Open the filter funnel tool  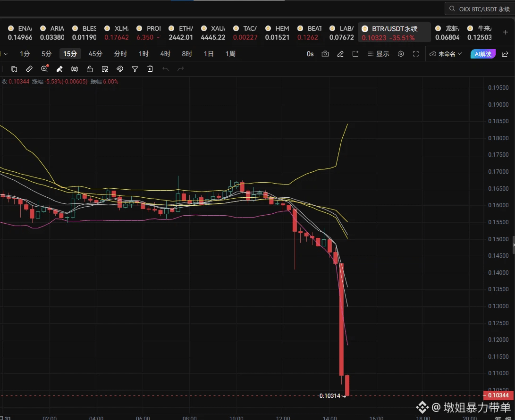tap(135, 69)
